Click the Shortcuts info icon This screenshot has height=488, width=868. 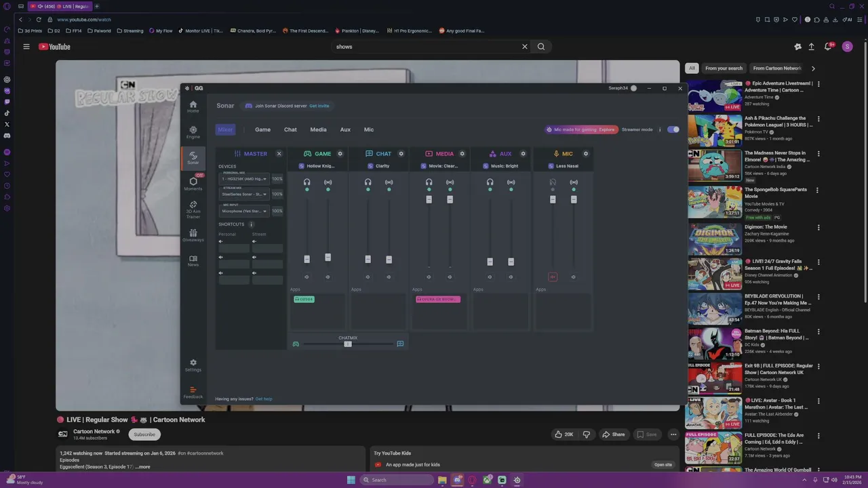coord(251,224)
